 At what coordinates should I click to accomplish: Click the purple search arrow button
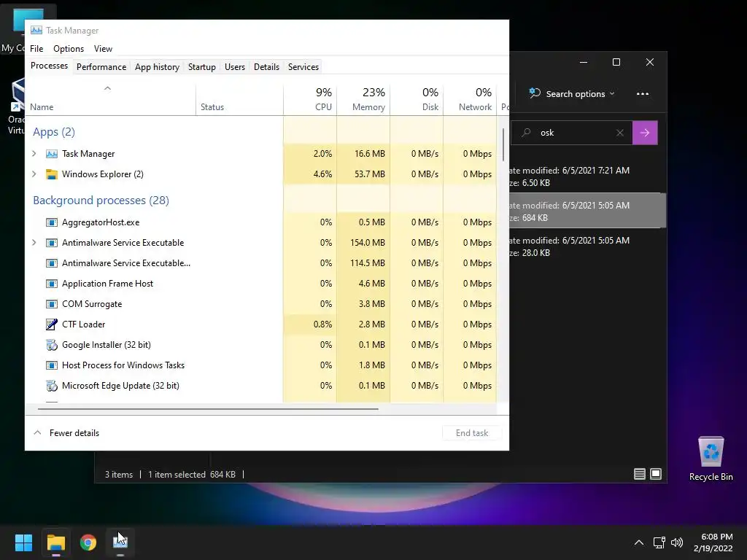click(645, 133)
